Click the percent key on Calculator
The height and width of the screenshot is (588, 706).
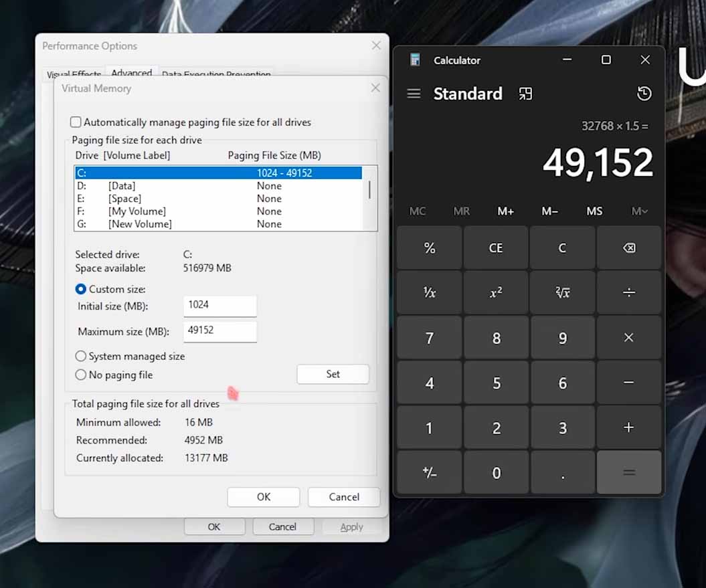tap(430, 248)
